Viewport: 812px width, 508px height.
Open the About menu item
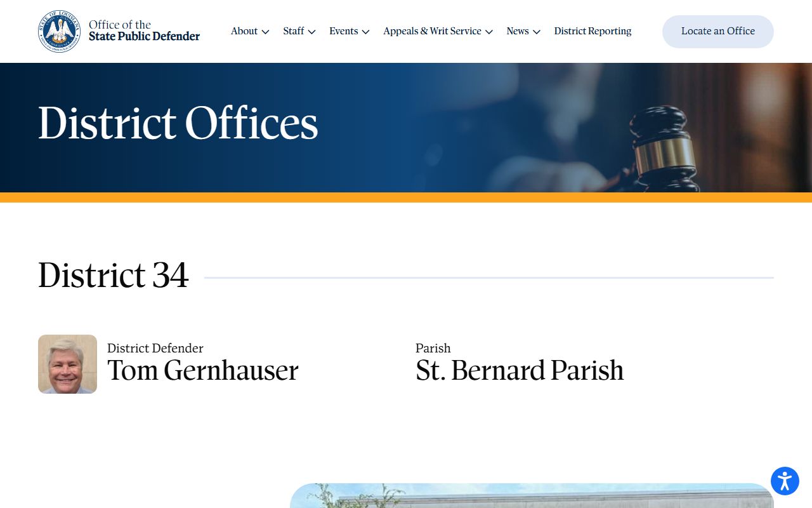point(244,31)
